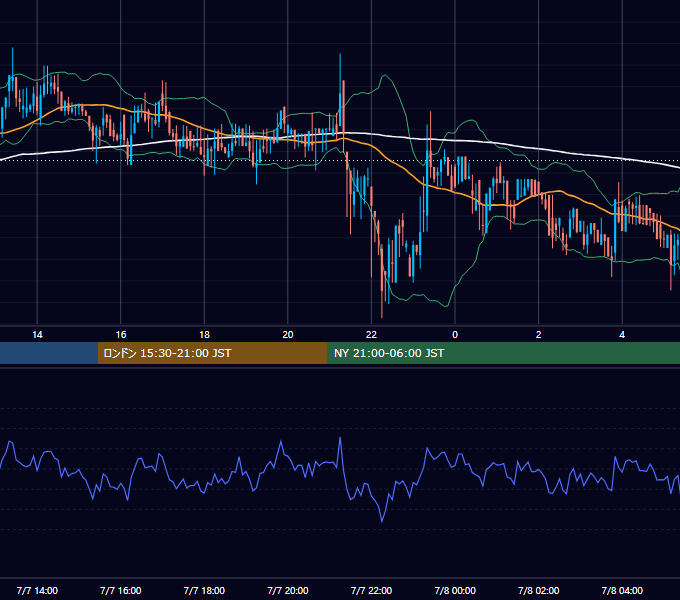
Task: Click the 7/8 02:00 label on oscillator axis
Action: 539,590
